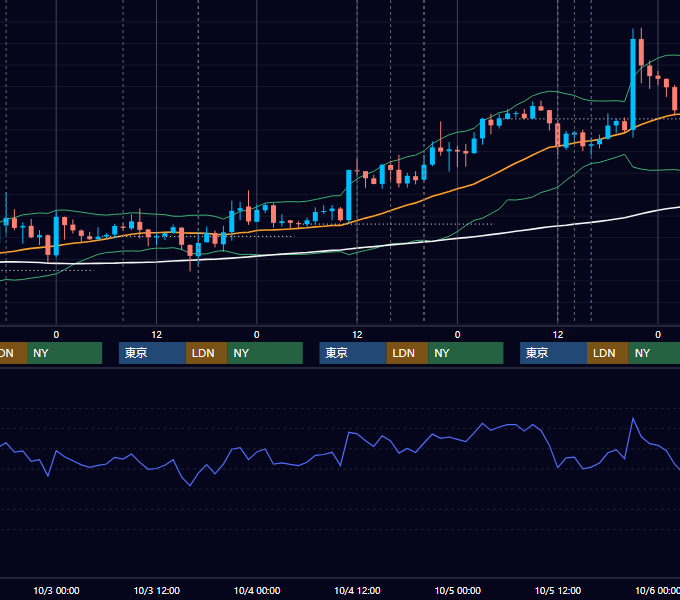Click hour label 0 above 10/5 00:00
The height and width of the screenshot is (600, 680).
click(458, 335)
